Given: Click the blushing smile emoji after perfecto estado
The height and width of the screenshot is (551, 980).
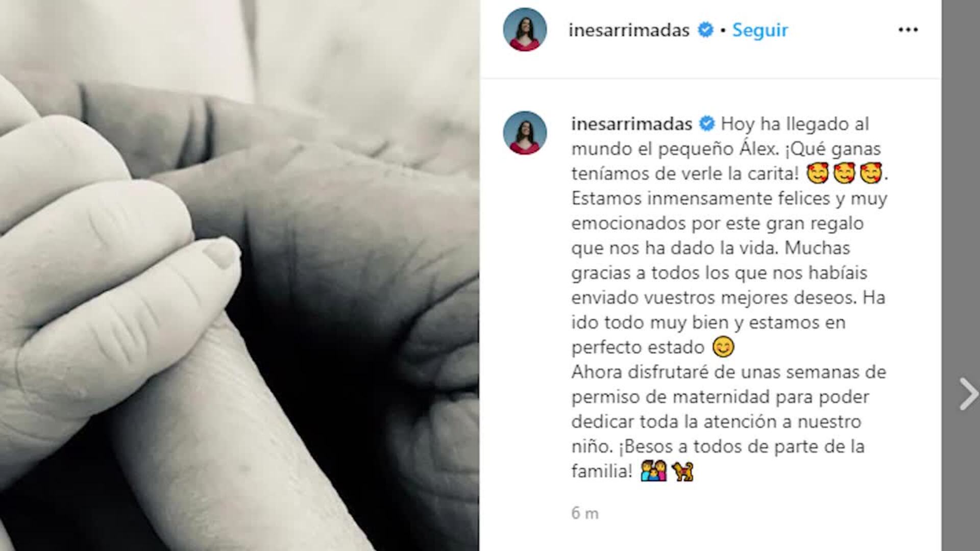Looking at the screenshot, I should tap(723, 347).
